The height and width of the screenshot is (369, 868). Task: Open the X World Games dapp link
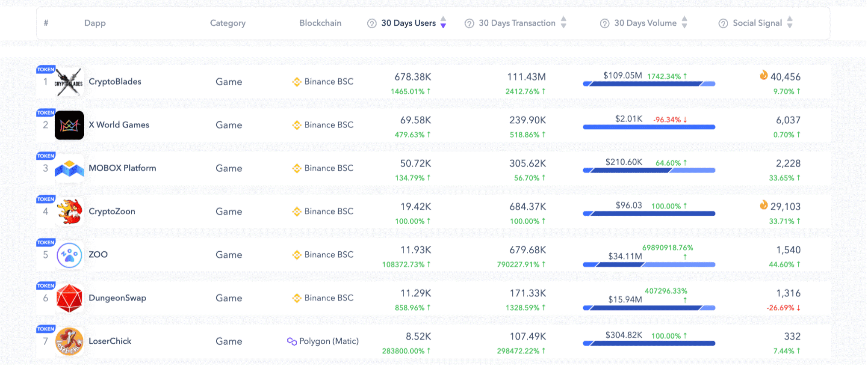(x=119, y=125)
